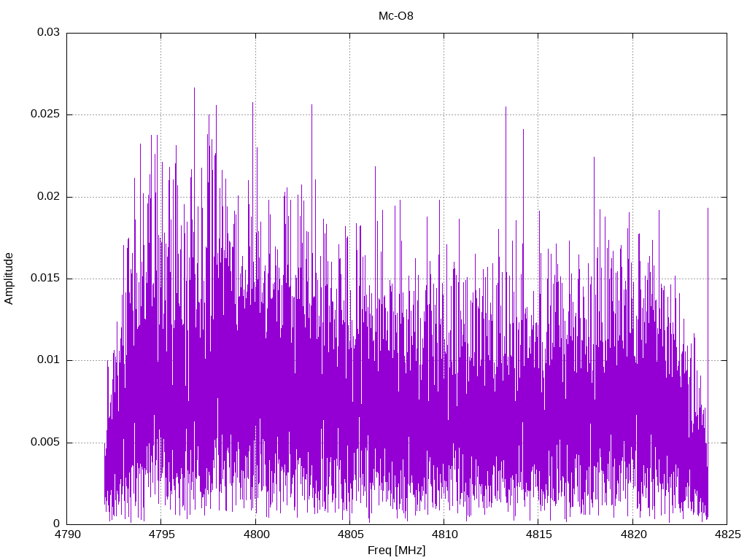The image size is (747, 560).
Task: Click the 0.025 y-axis tick label
Action: tap(45, 114)
